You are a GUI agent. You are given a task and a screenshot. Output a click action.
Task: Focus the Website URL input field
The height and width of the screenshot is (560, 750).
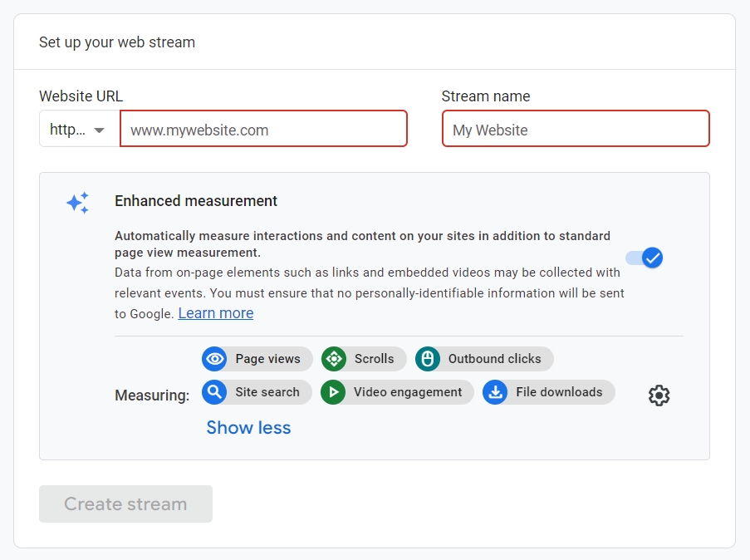(264, 130)
